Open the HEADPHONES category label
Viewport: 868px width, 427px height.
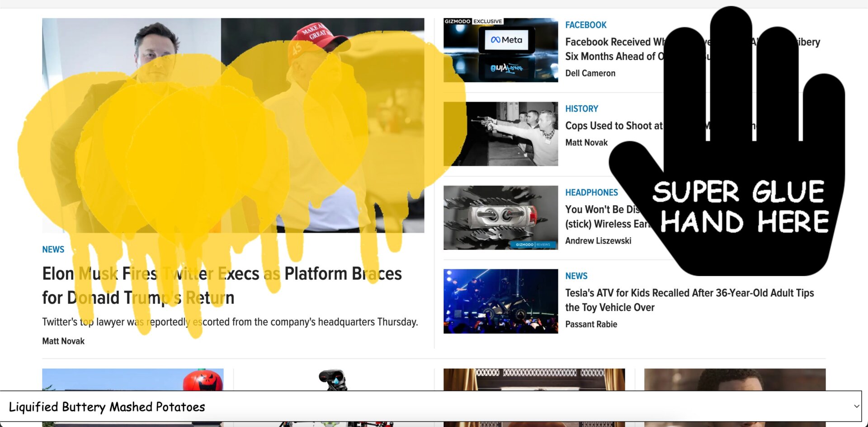(592, 192)
